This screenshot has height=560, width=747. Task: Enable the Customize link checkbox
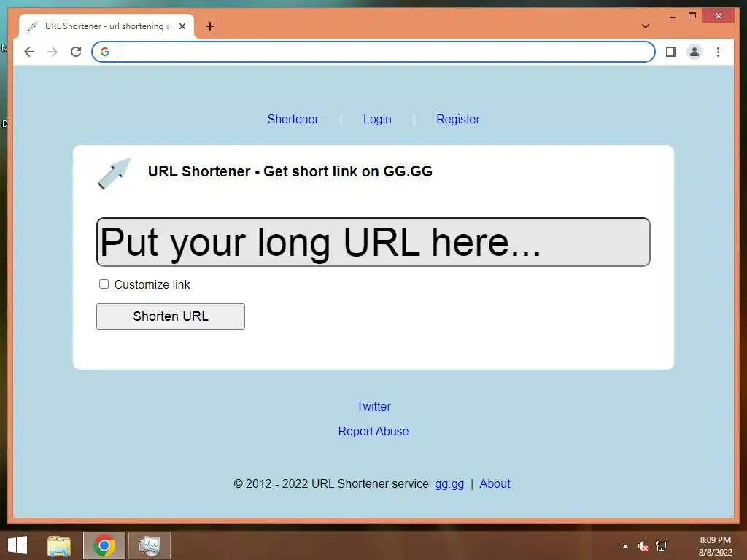point(104,284)
